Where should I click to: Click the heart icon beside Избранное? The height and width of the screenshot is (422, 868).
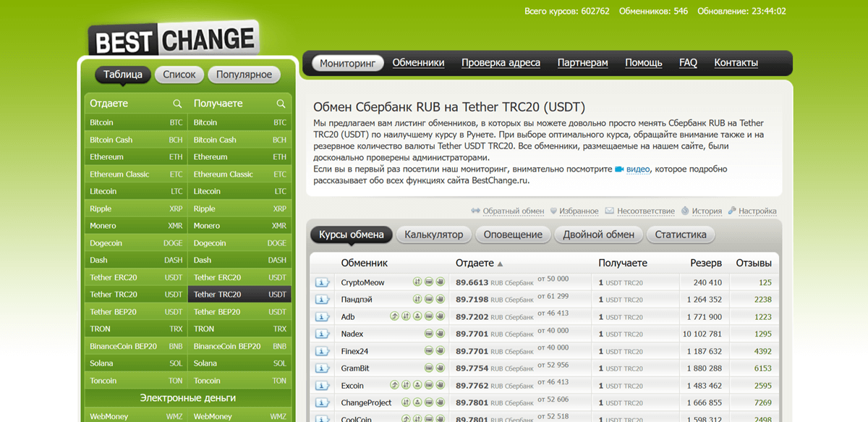(553, 211)
